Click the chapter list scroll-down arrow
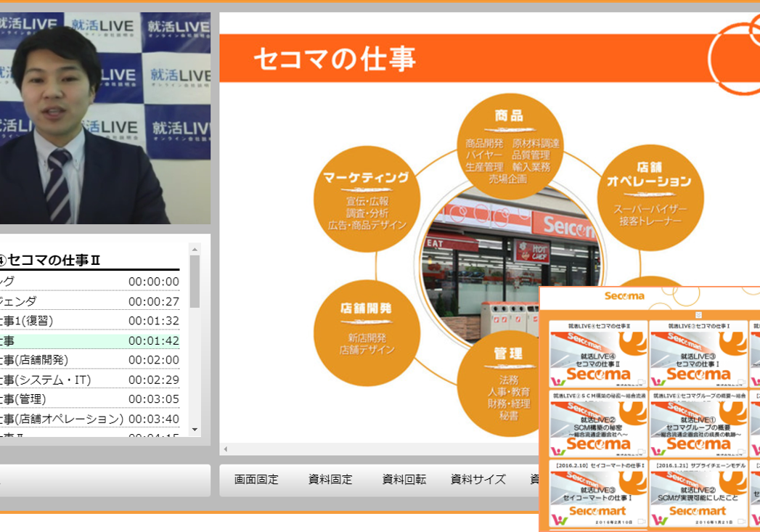 tap(195, 429)
